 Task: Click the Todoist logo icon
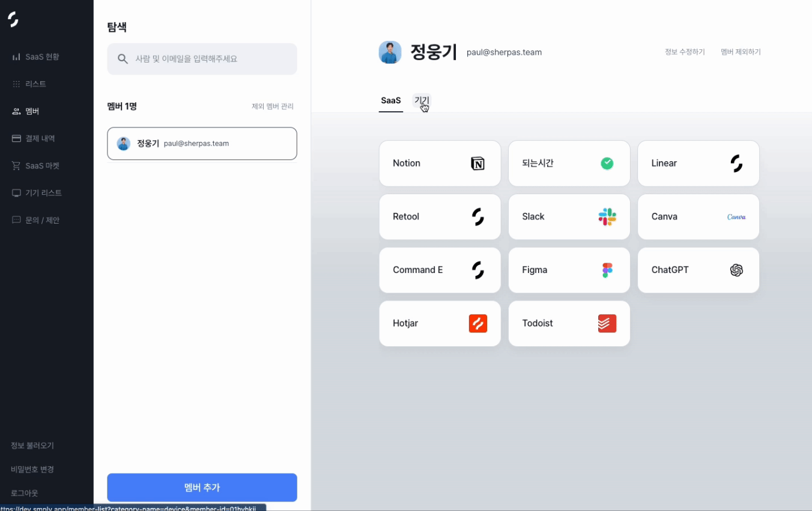tap(607, 323)
